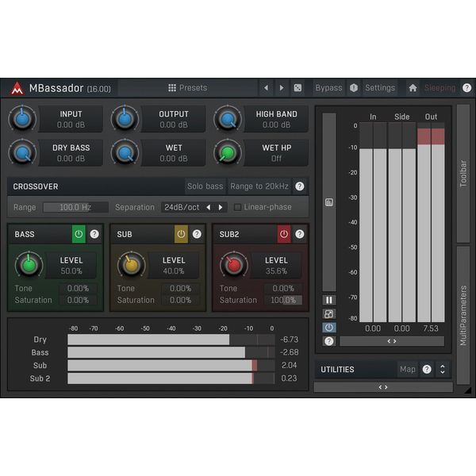
Task: Open the Utilities Map button
Action: click(x=408, y=369)
